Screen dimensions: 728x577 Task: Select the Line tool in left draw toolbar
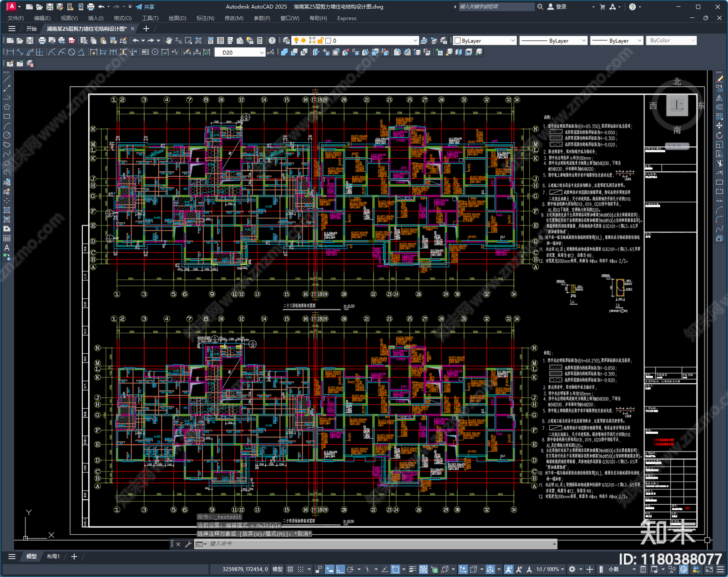(7, 79)
